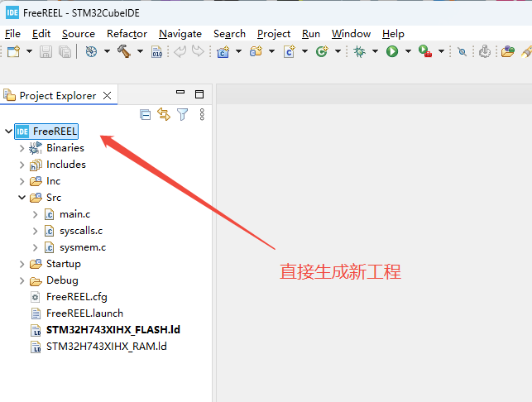This screenshot has width=532, height=402.
Task: Minimize the Project Explorer panel
Action: [x=180, y=92]
